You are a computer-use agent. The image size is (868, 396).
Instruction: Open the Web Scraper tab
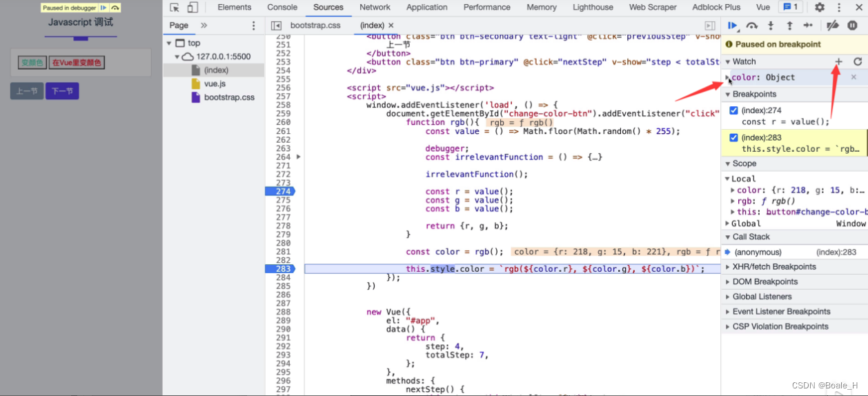pos(652,8)
